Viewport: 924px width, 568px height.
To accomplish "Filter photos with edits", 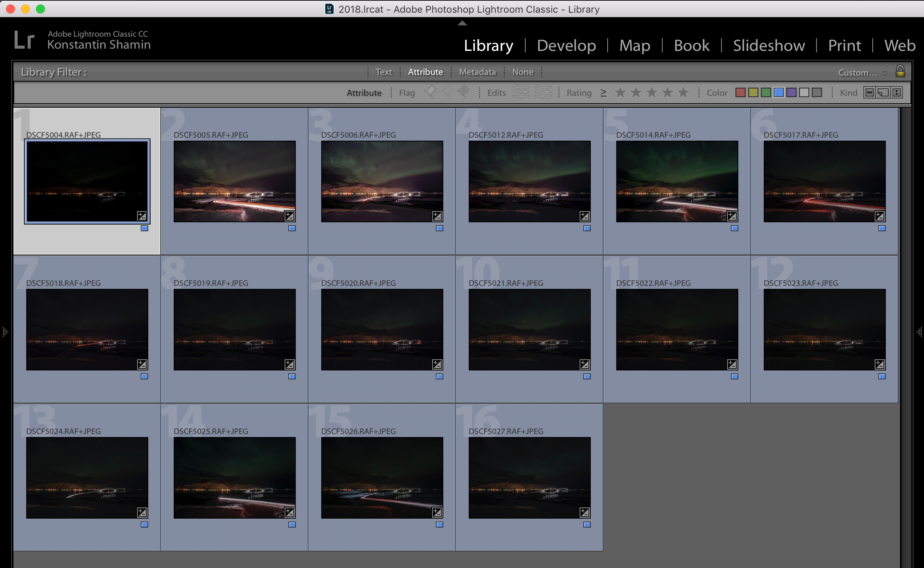I will [521, 92].
